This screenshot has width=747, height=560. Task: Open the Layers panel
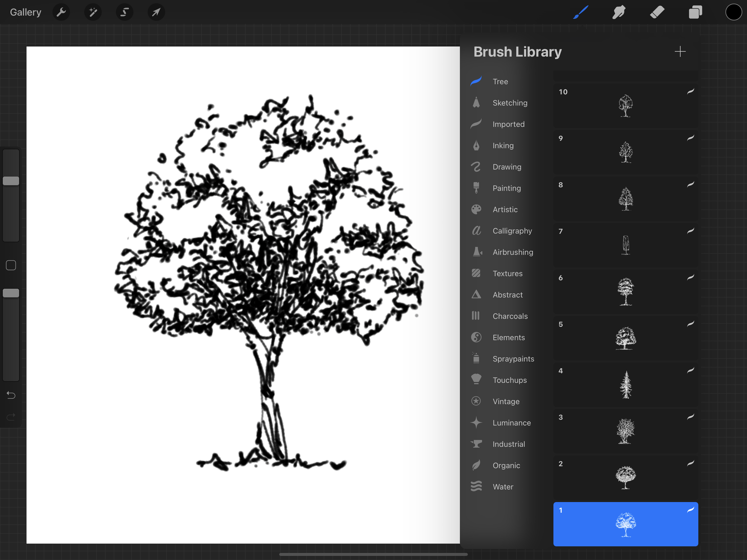695,12
